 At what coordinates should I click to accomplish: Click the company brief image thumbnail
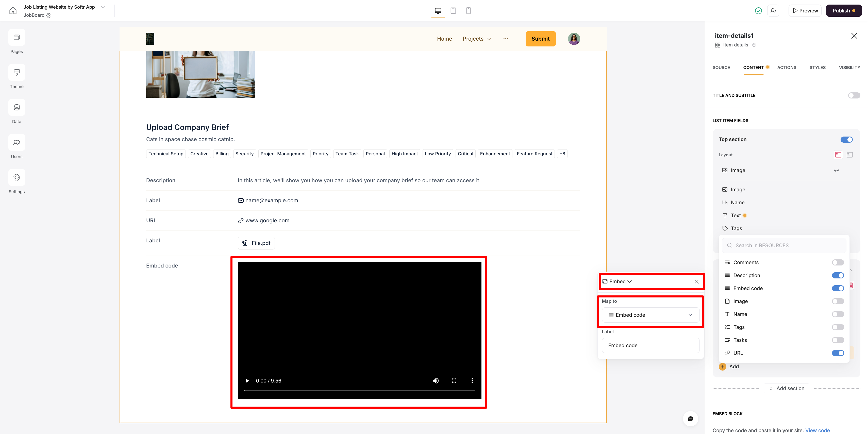[200, 74]
